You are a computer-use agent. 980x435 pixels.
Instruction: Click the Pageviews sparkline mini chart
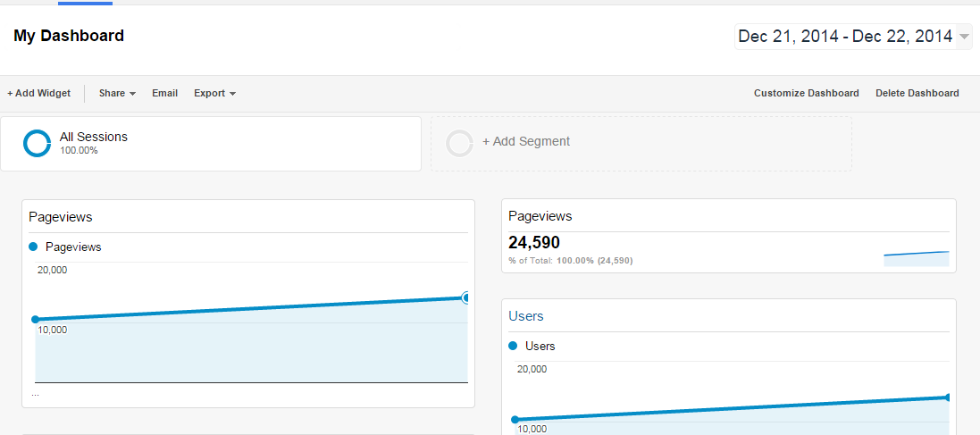point(917,258)
